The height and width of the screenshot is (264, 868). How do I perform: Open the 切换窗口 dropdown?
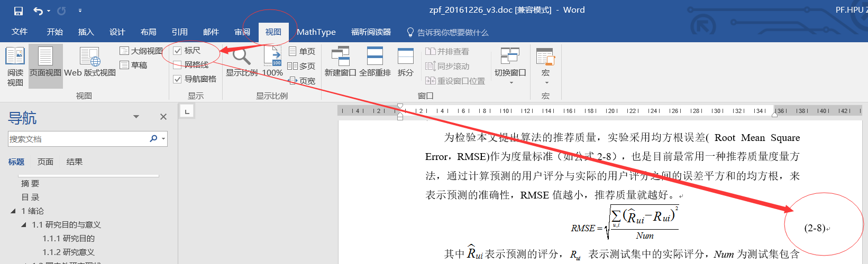[510, 66]
